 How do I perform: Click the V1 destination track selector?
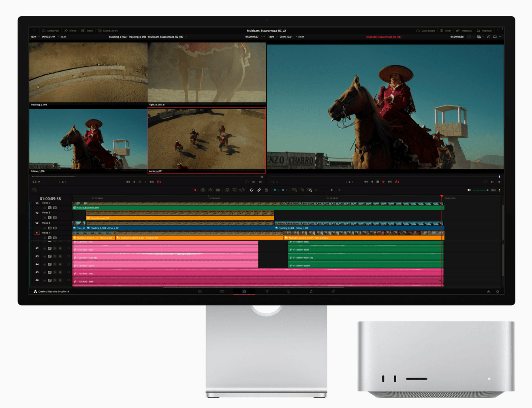pyautogui.click(x=36, y=233)
